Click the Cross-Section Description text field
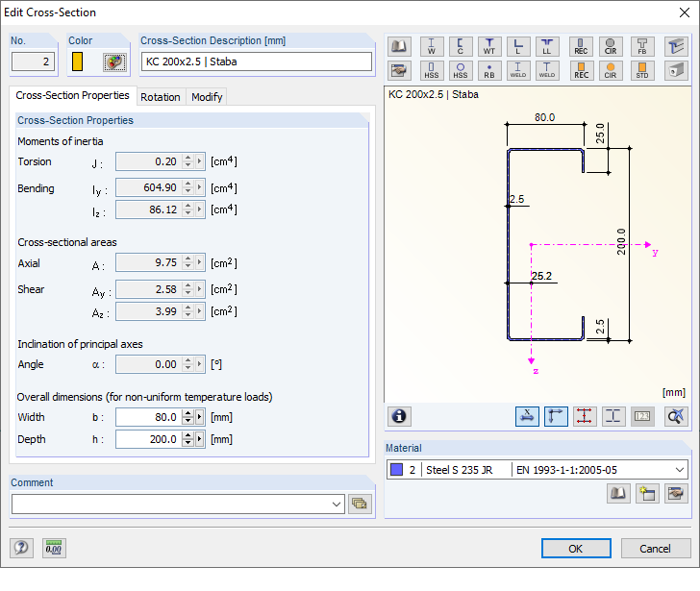 (256, 62)
